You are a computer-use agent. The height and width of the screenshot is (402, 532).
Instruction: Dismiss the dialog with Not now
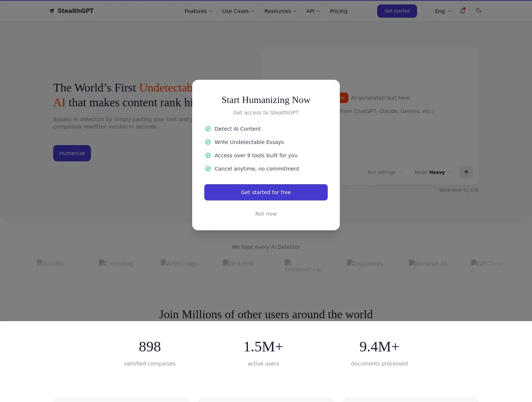point(266,214)
